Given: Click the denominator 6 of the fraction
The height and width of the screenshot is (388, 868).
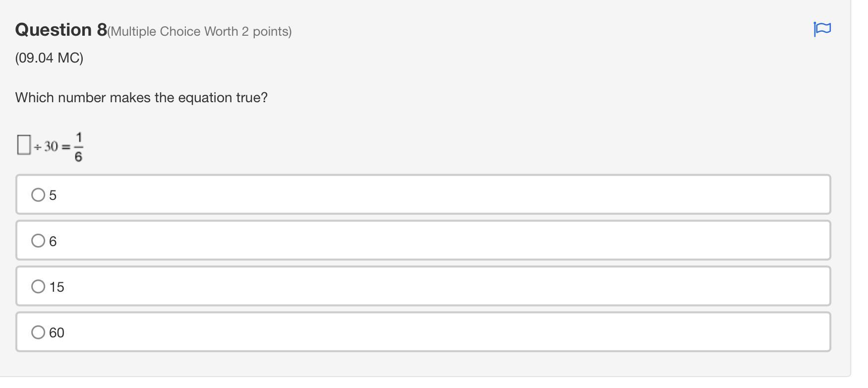Looking at the screenshot, I should tap(78, 156).
